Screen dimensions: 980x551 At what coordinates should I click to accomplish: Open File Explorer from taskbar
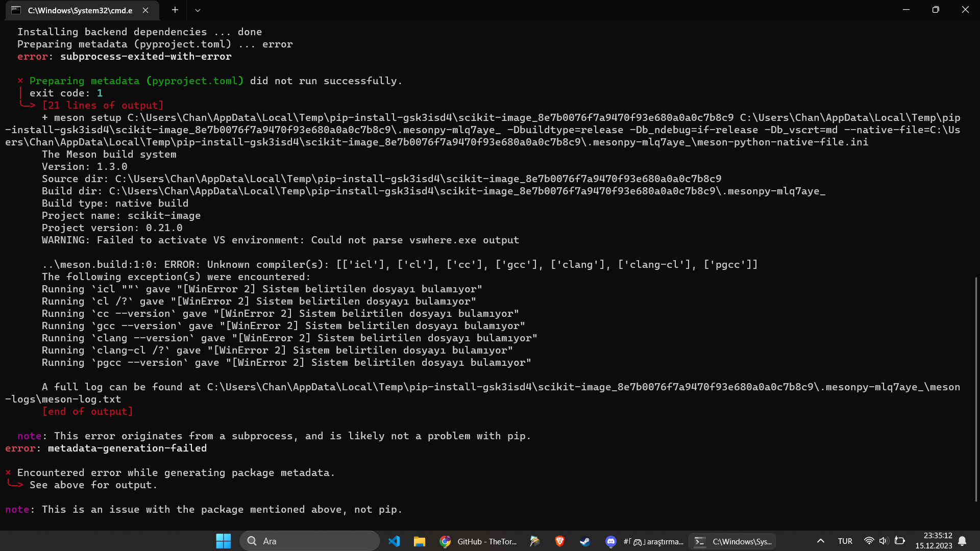coord(420,541)
